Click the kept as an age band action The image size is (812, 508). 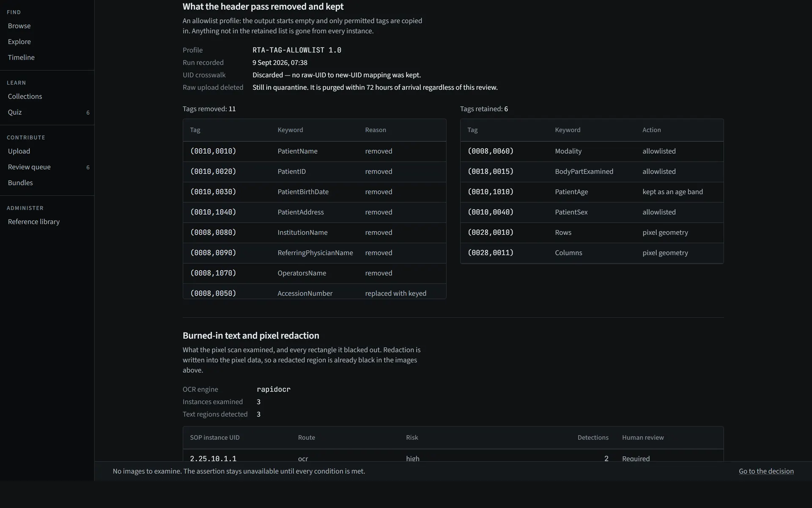pos(673,192)
